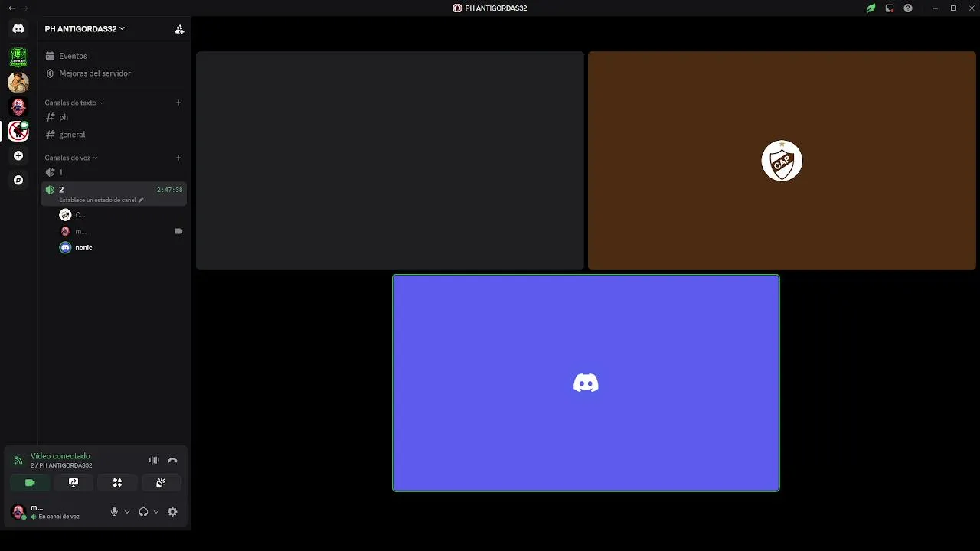Select the PH ANTIGORDAS32 server icon
Screen dimensions: 980x551
[18, 131]
